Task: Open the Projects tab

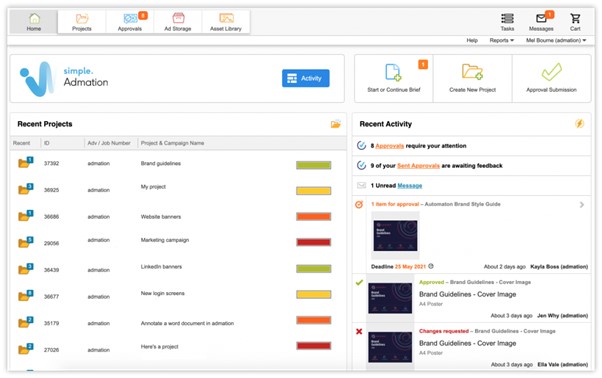Action: click(82, 22)
